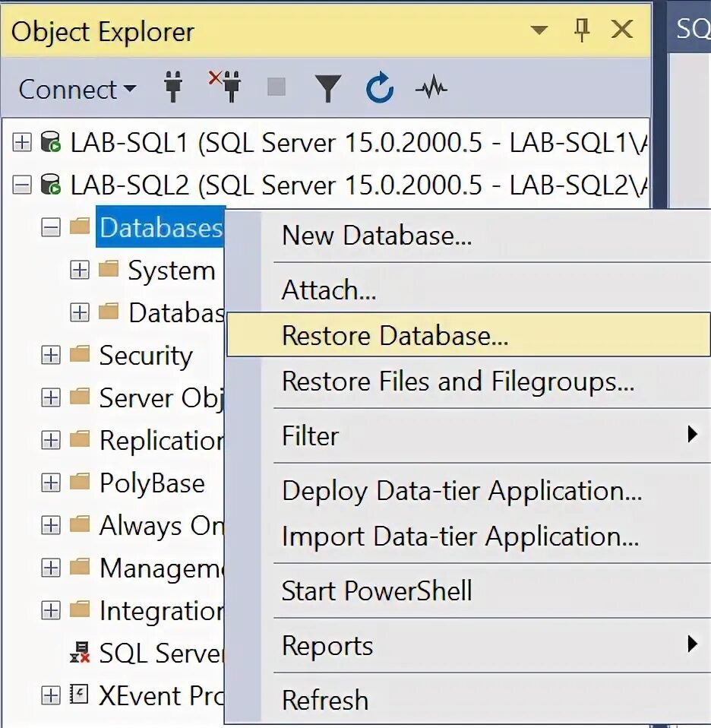The width and height of the screenshot is (711, 728).
Task: Toggle the Auto Hide pin icon
Action: (x=582, y=30)
